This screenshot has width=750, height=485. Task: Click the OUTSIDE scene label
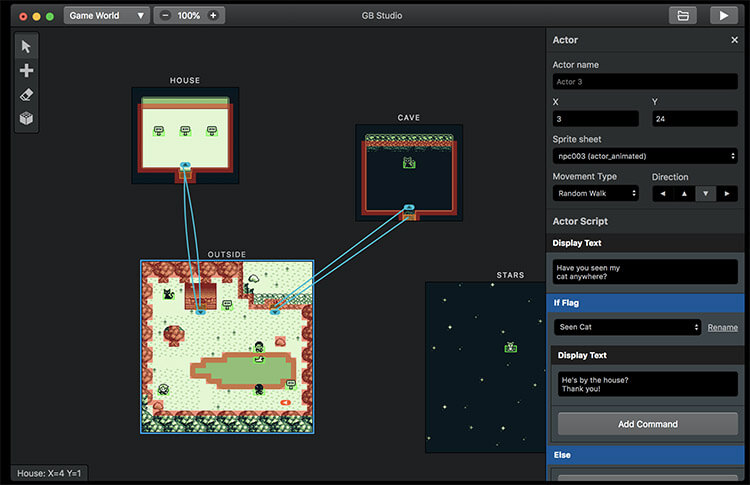tap(227, 254)
